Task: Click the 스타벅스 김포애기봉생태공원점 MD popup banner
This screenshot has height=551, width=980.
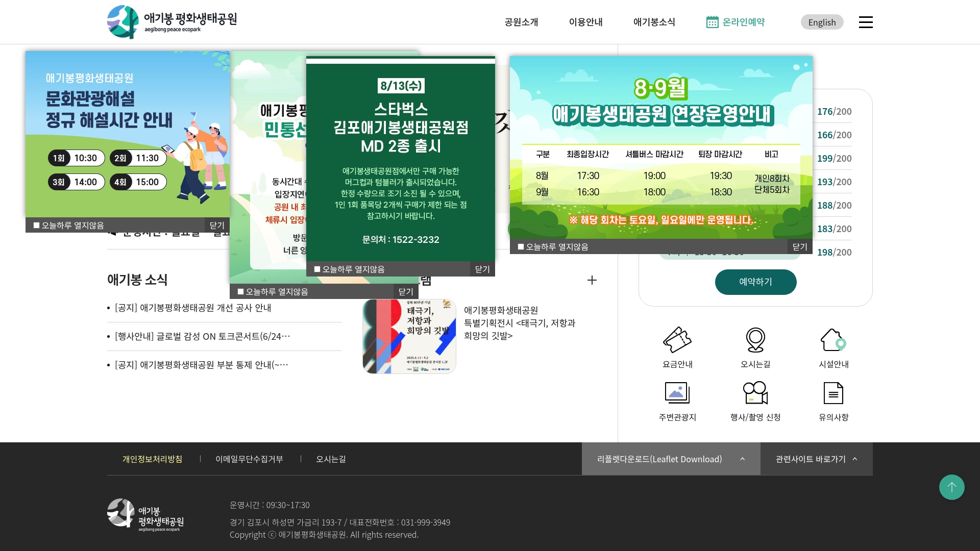Action: pyautogui.click(x=401, y=159)
